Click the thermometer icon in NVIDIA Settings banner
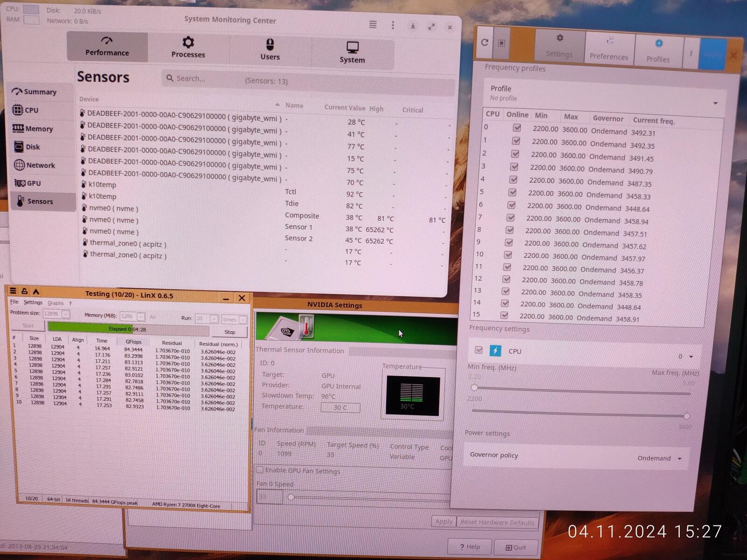Viewport: 747px width, 560px height. [306, 325]
